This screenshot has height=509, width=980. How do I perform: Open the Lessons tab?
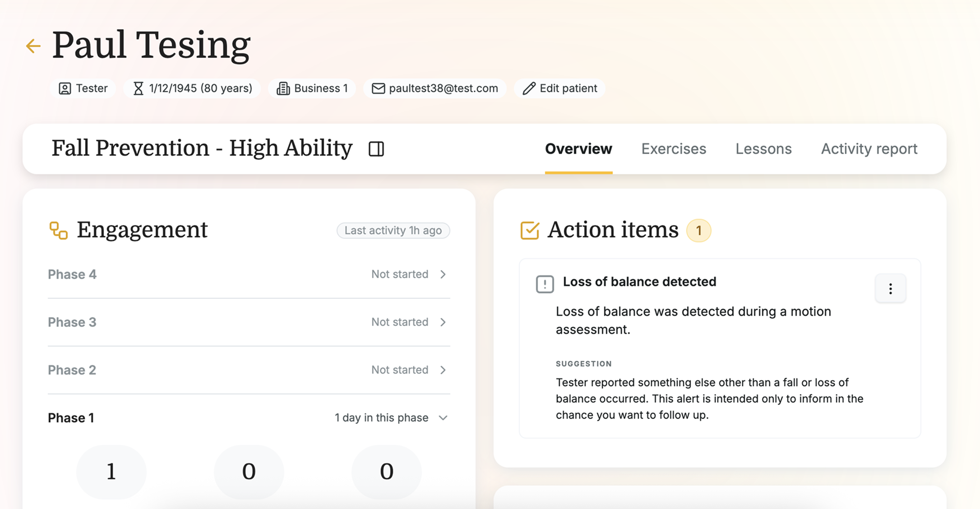coord(763,149)
